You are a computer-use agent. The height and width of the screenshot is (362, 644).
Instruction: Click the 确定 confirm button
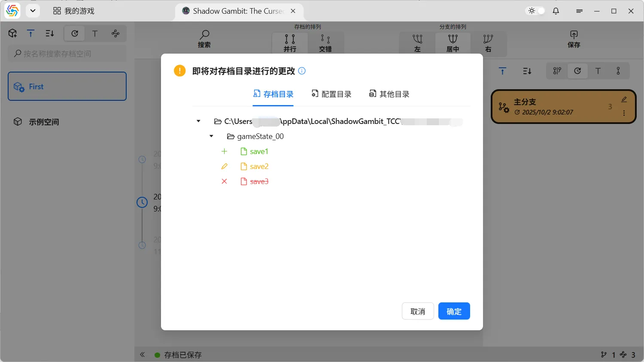tap(454, 311)
